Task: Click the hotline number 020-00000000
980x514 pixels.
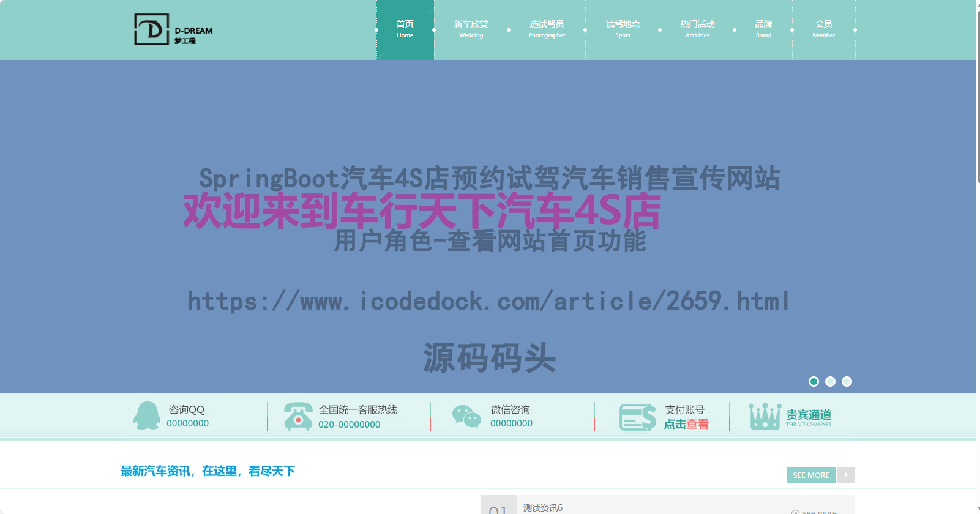Action: click(x=349, y=424)
